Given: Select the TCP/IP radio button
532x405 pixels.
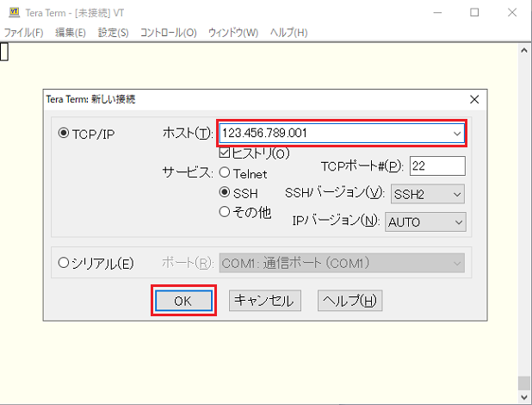Looking at the screenshot, I should click(63, 134).
